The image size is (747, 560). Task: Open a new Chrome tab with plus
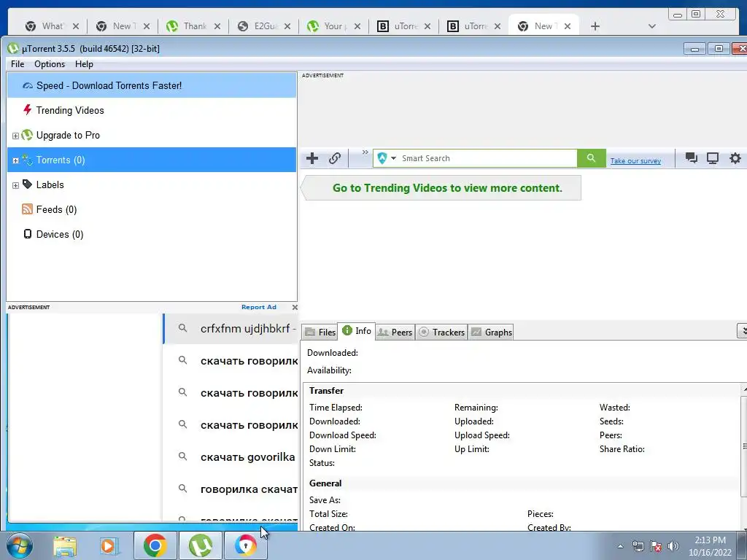[595, 26]
